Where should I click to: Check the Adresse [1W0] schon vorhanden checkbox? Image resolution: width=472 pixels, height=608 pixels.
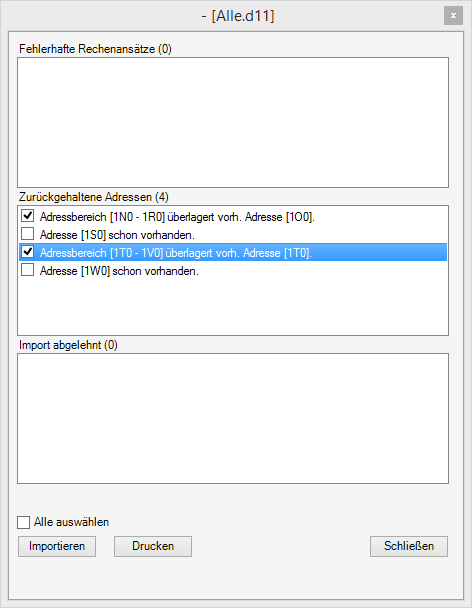[28, 270]
